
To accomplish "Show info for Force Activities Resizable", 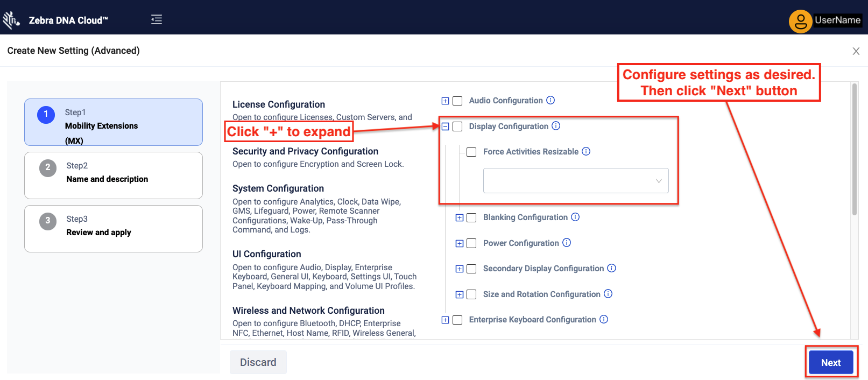I will pyautogui.click(x=586, y=152).
